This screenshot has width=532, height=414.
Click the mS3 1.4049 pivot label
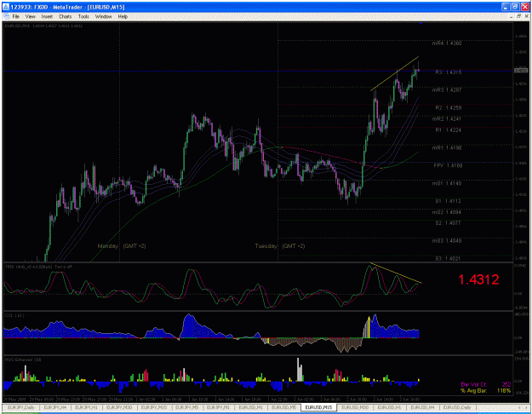pyautogui.click(x=447, y=241)
